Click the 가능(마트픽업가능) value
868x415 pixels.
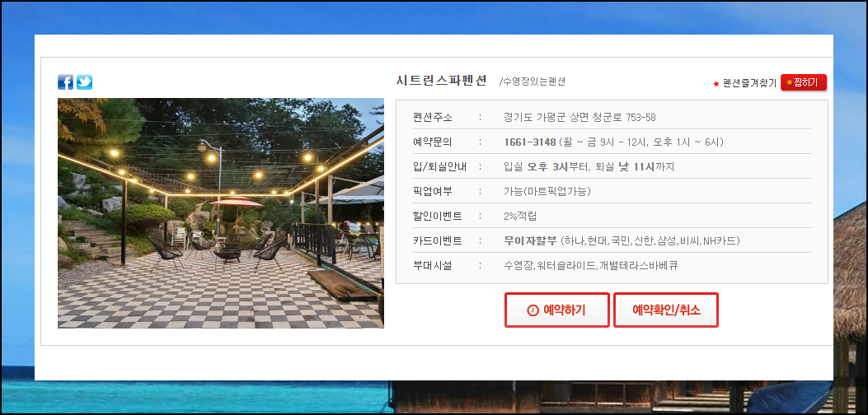(x=547, y=192)
